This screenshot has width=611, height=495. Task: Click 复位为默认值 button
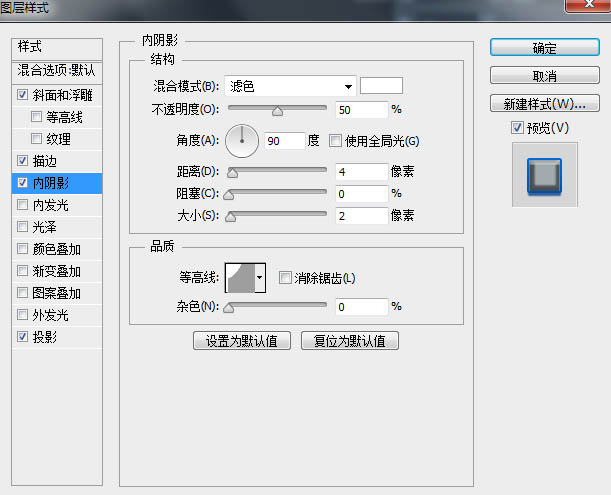350,341
